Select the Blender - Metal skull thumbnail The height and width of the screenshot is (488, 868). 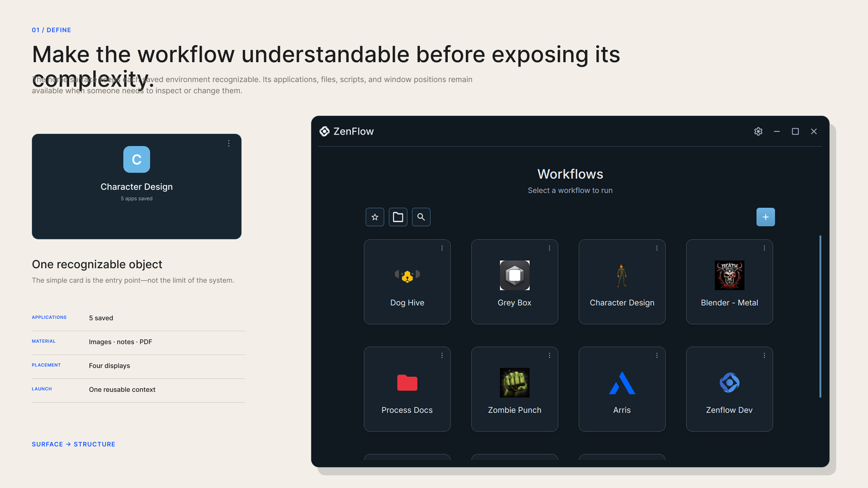click(x=729, y=275)
